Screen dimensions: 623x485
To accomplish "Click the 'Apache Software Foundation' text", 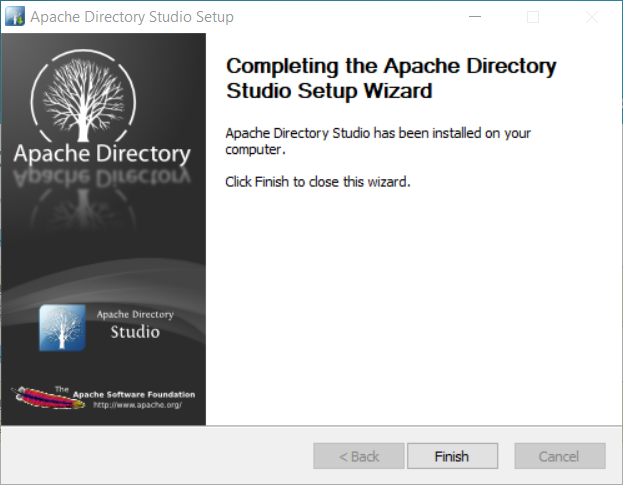I will click(x=134, y=394).
